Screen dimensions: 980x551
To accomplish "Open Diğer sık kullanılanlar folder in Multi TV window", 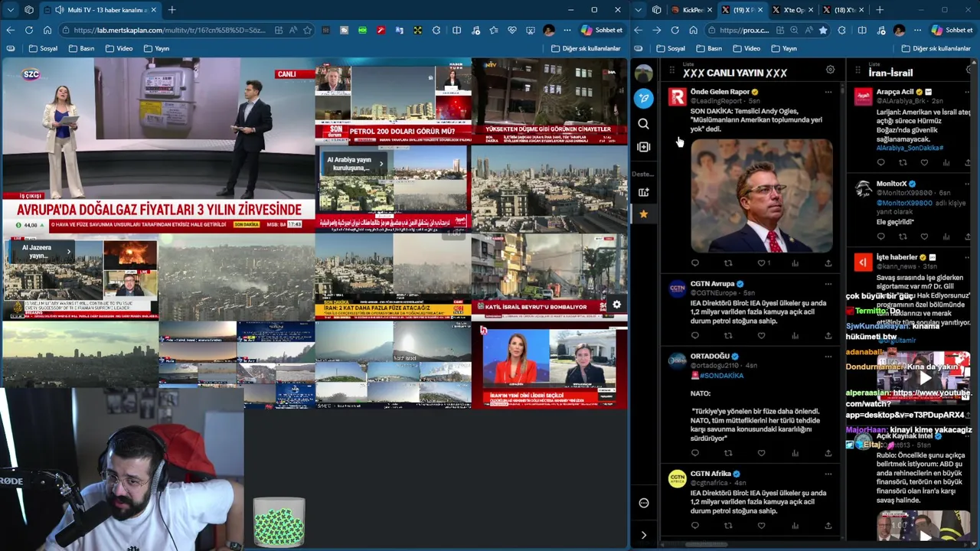I will pos(586,48).
